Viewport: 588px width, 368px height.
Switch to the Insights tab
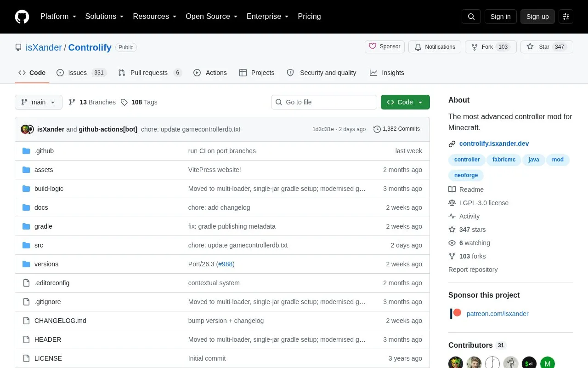pos(387,73)
